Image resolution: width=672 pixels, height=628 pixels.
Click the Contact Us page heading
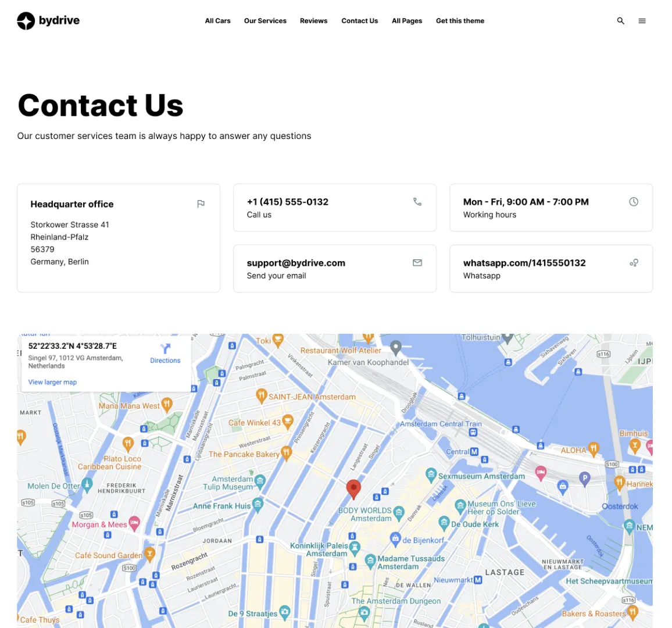[101, 105]
